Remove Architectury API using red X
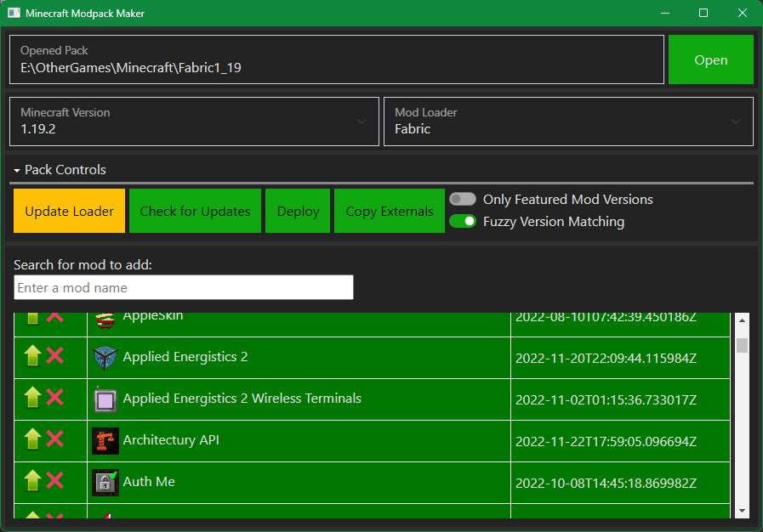This screenshot has width=763, height=532. tap(55, 439)
